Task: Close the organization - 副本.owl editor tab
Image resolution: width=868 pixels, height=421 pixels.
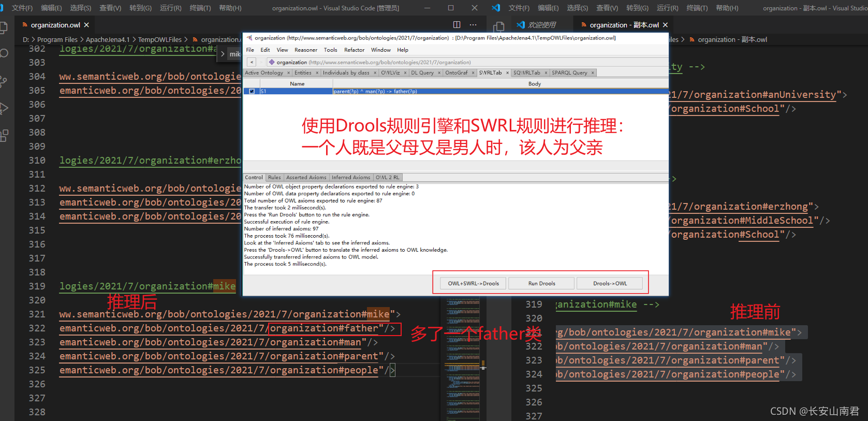Action: tap(665, 25)
